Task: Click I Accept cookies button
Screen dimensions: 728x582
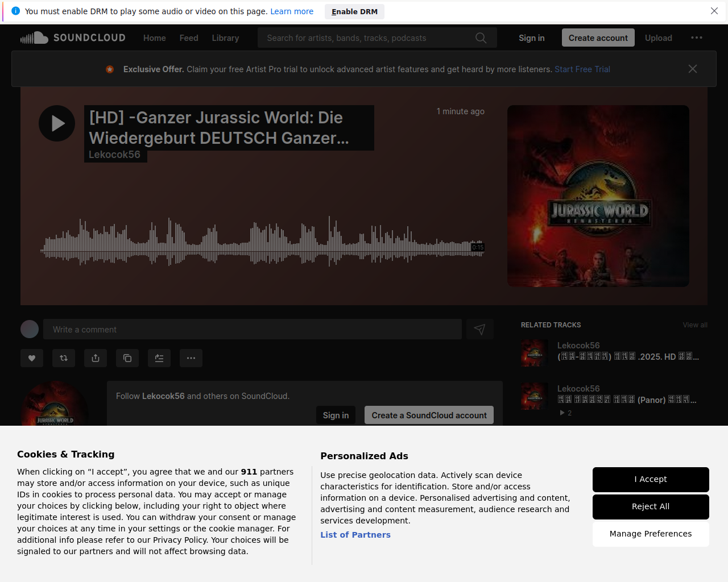Action: 651,480
